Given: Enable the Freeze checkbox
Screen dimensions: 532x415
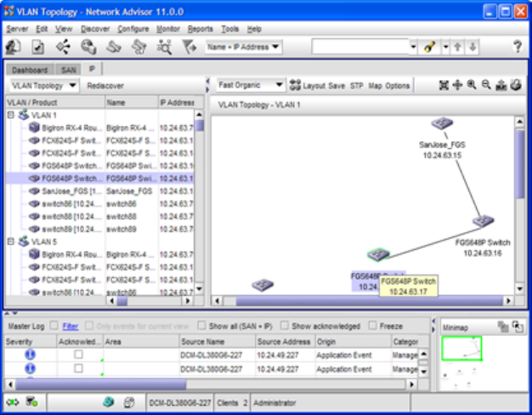Looking at the screenshot, I should tap(372, 326).
